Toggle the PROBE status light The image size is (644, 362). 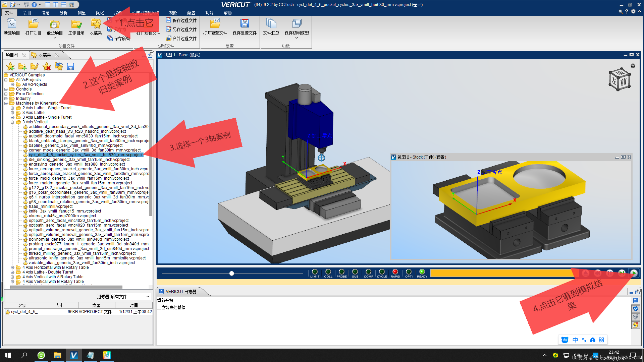point(341,272)
